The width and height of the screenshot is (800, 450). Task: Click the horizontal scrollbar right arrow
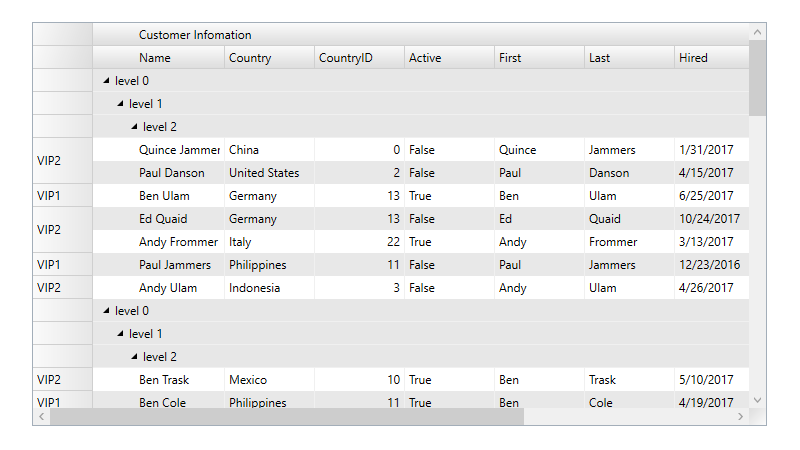tap(740, 416)
